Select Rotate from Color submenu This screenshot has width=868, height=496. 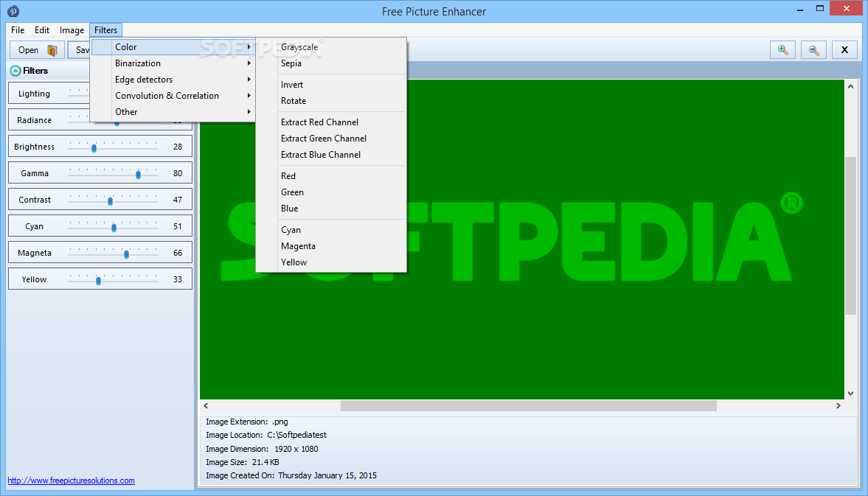331,101
